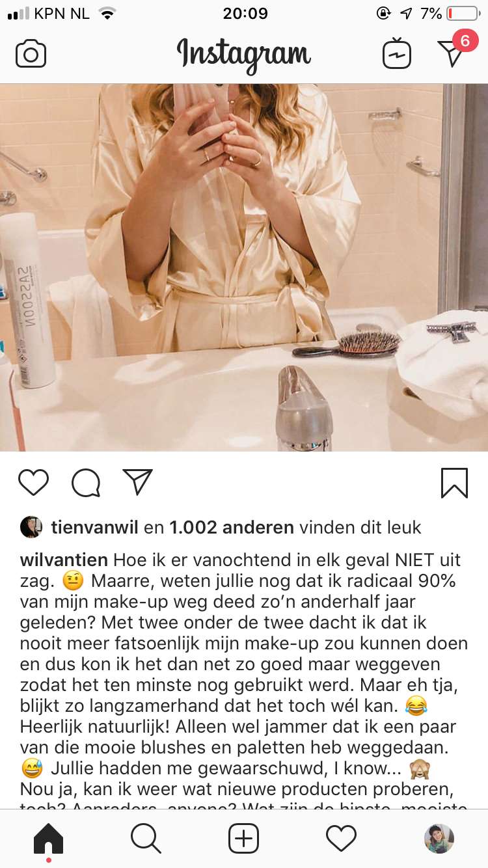
Task: Tap tienvanwil's small avatar next to likes
Action: [x=31, y=527]
